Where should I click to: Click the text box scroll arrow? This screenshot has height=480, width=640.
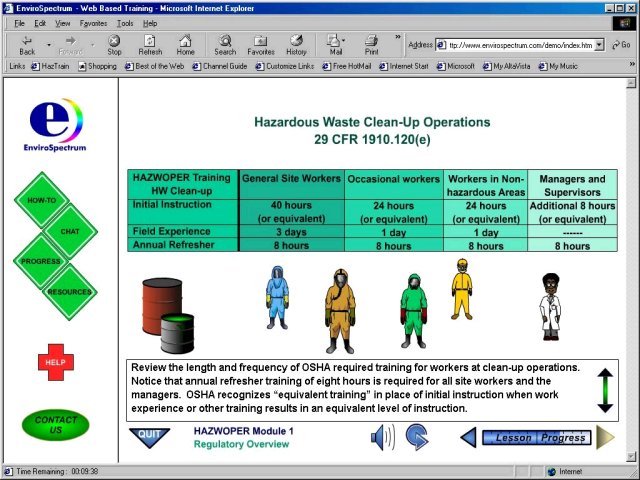pos(605,391)
